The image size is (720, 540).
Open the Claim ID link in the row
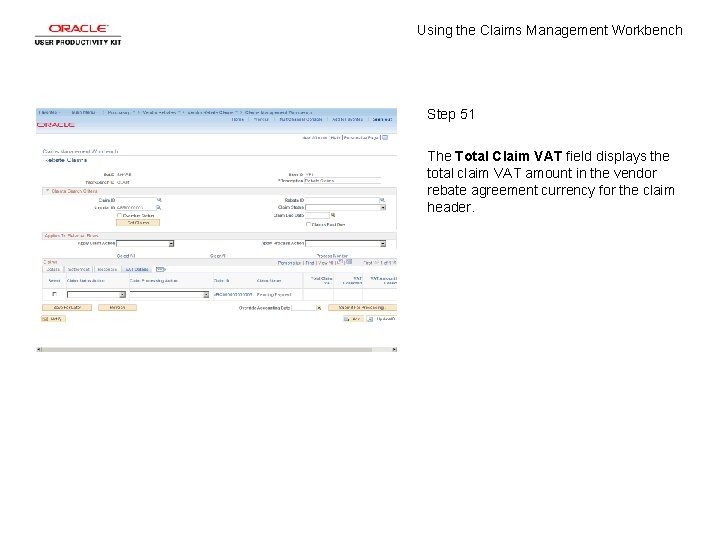233,294
